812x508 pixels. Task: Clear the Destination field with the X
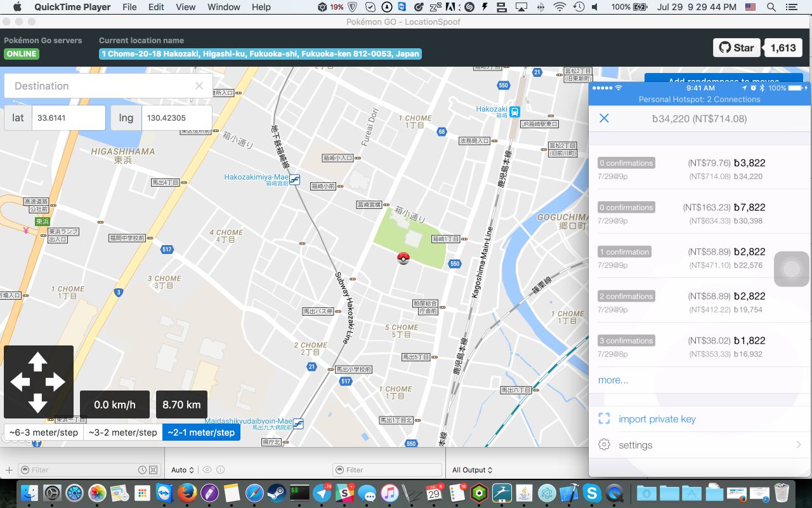tap(199, 86)
